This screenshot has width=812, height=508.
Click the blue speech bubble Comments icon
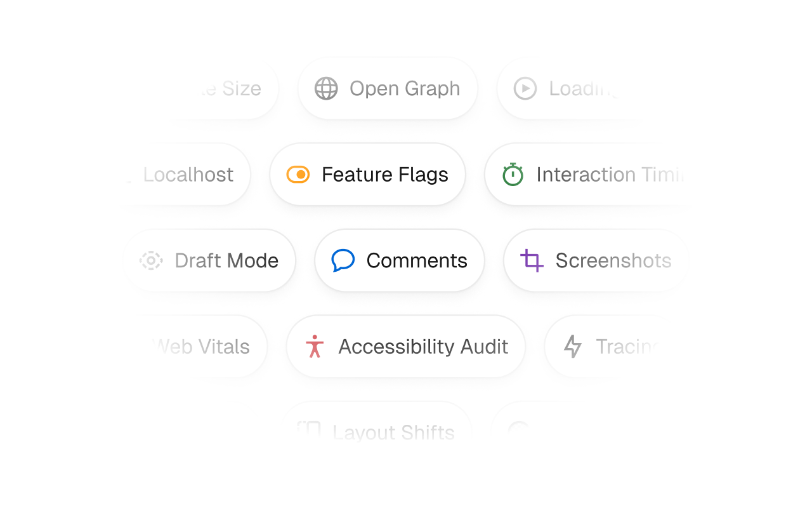[x=343, y=260]
